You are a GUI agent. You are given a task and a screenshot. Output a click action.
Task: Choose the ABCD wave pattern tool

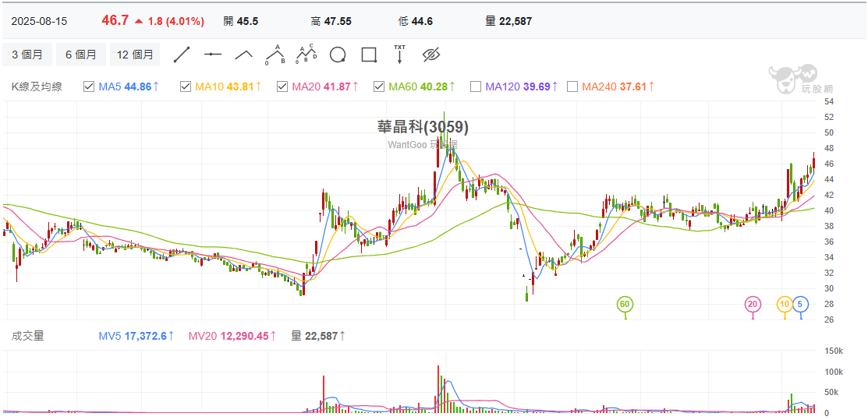coord(306,55)
